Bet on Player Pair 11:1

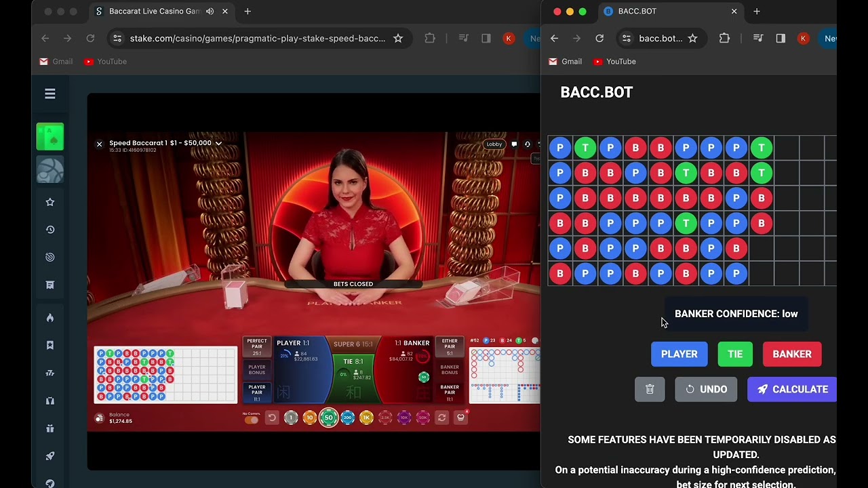257,392
